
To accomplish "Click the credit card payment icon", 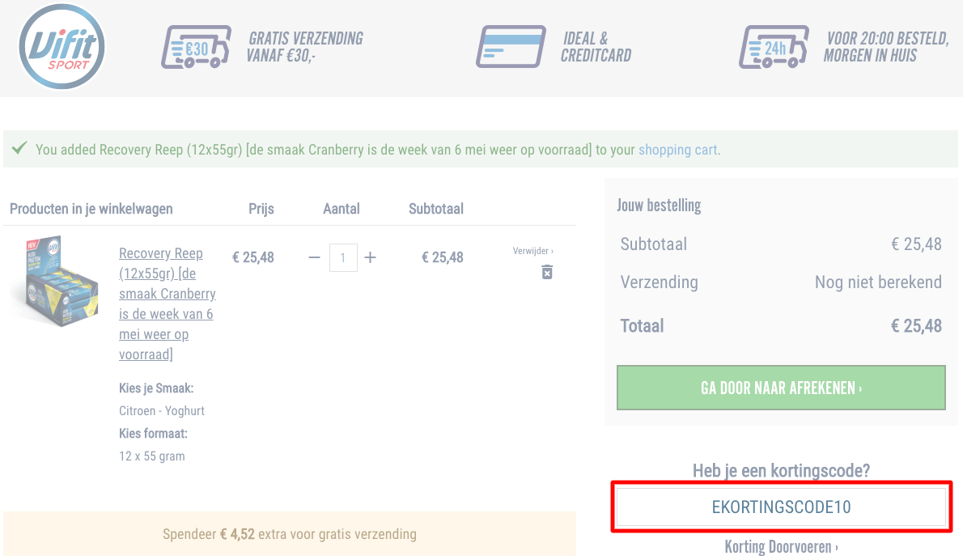I will [x=509, y=47].
